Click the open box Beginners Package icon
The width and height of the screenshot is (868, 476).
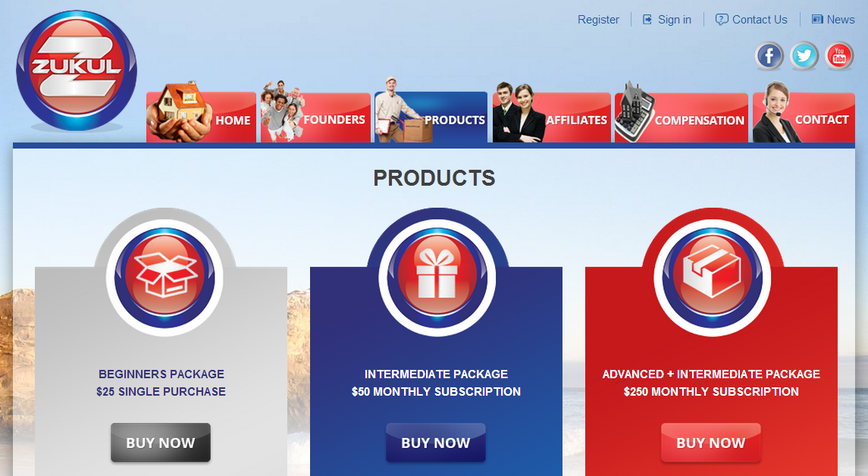pyautogui.click(x=165, y=275)
